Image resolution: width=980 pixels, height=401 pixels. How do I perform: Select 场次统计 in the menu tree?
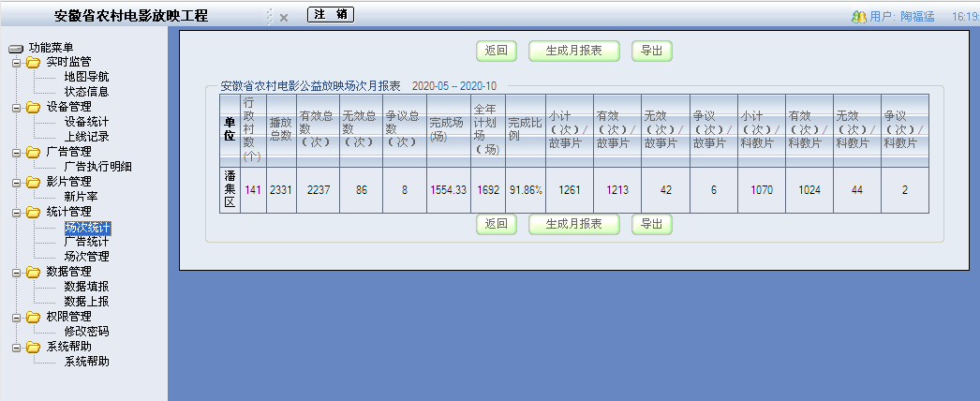(x=86, y=227)
